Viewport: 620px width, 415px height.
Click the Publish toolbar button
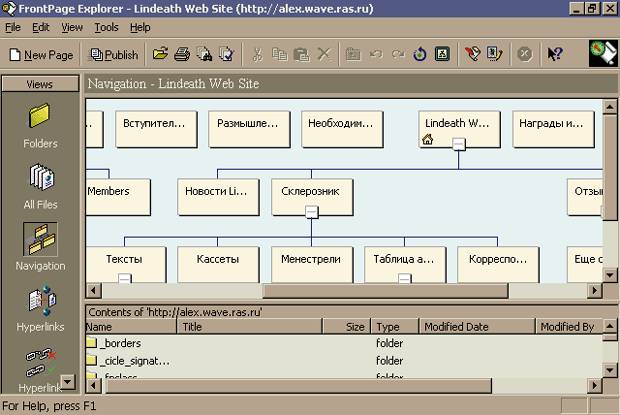coord(114,55)
